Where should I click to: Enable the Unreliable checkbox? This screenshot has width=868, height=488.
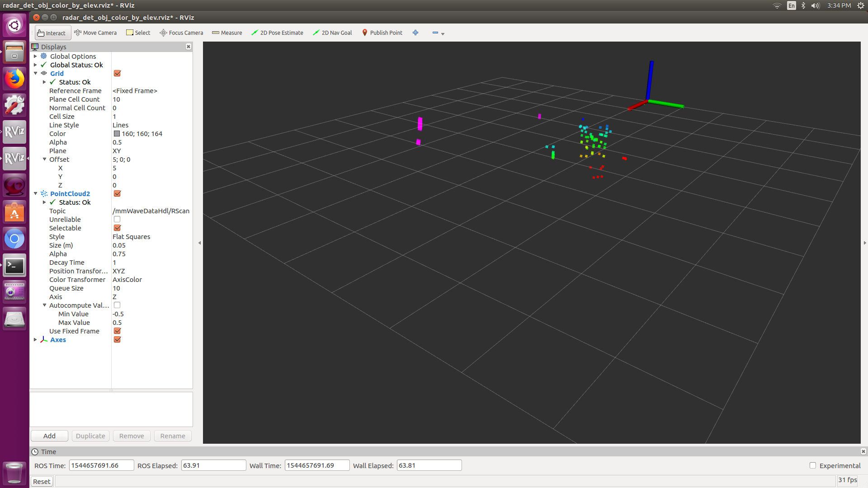(117, 220)
